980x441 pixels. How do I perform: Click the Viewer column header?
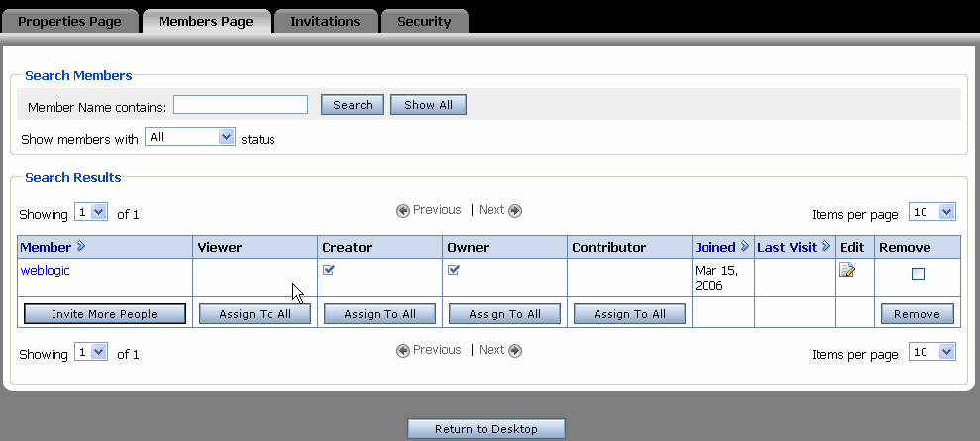click(219, 248)
